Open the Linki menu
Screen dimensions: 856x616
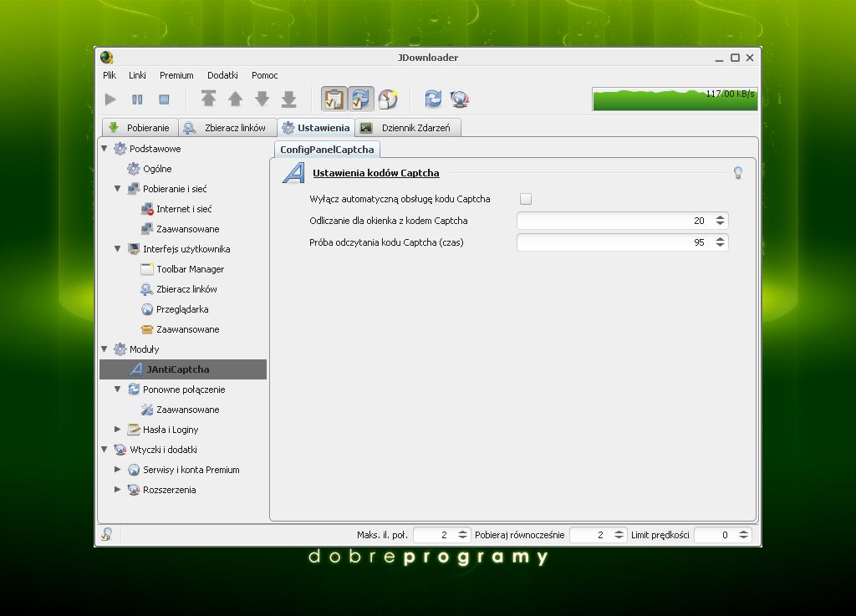(x=137, y=75)
